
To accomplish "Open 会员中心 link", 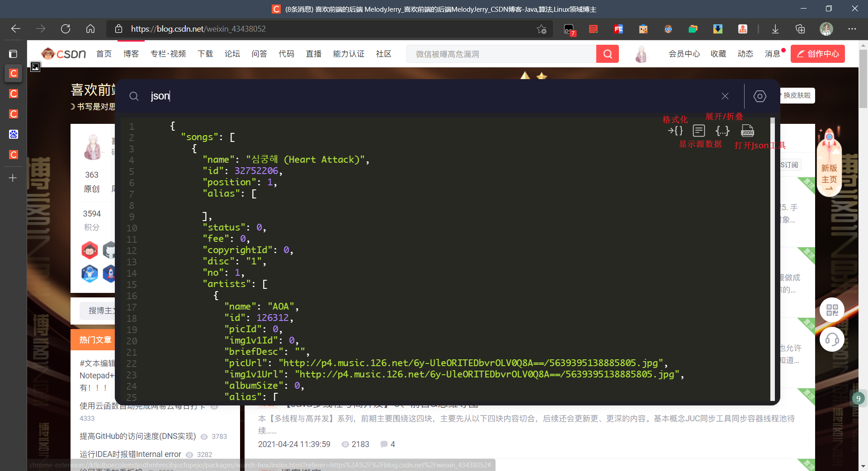I will 684,54.
